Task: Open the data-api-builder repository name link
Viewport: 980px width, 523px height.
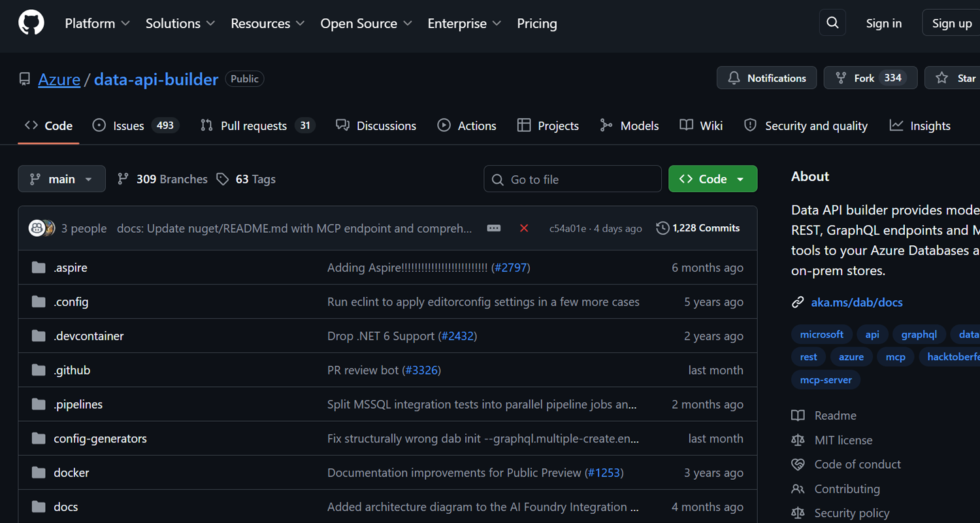Action: [x=156, y=79]
